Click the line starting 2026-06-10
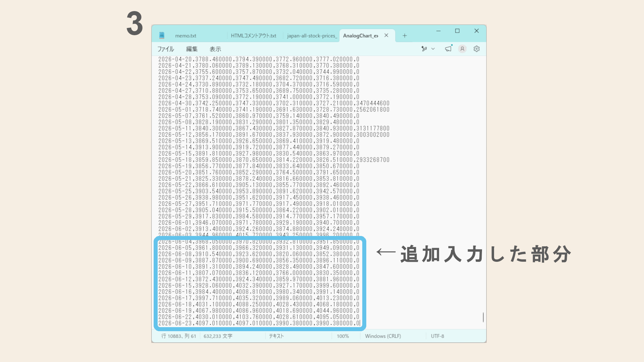Screen dimensions: 644x362 click(x=259, y=267)
